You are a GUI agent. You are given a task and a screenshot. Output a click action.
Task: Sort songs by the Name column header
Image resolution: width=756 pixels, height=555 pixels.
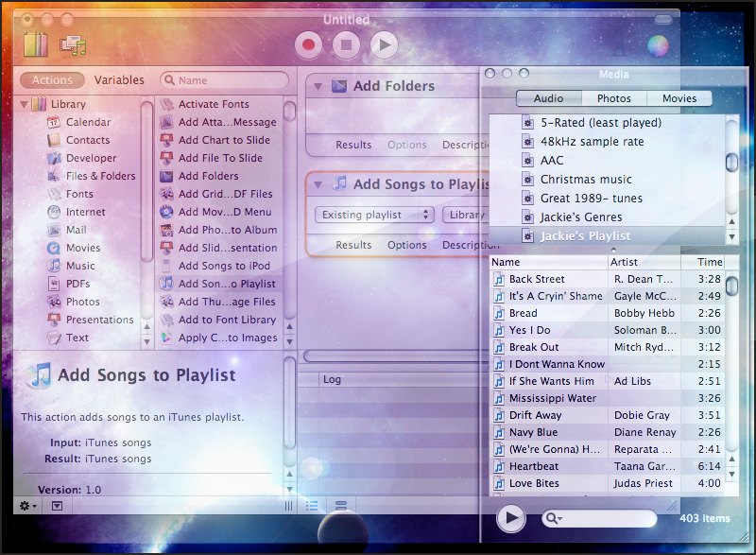pos(549,262)
